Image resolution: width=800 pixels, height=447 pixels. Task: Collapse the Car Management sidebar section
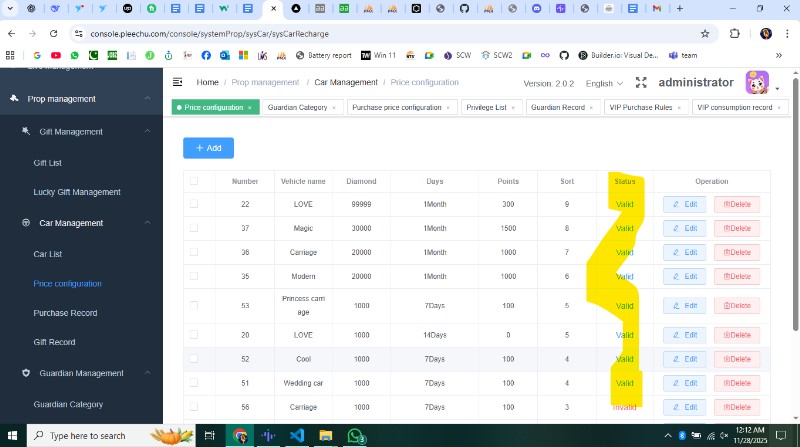click(147, 223)
